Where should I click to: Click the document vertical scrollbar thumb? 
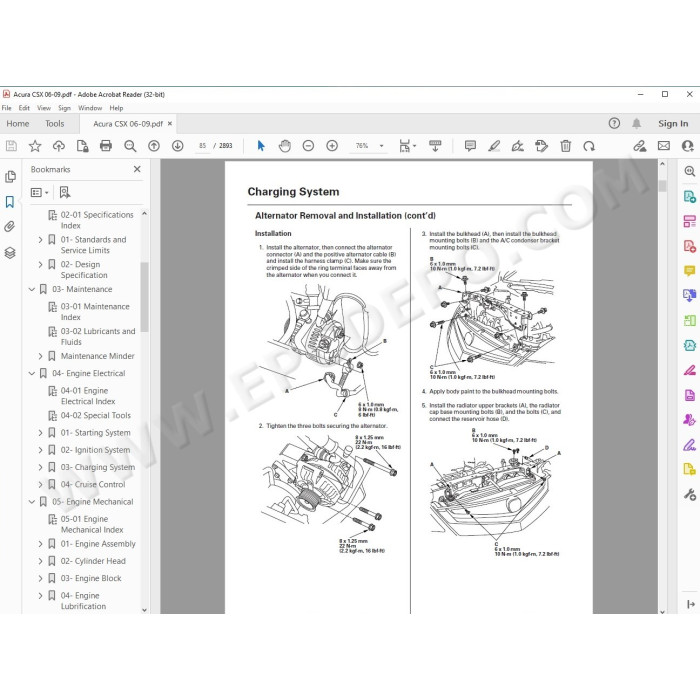[662, 186]
